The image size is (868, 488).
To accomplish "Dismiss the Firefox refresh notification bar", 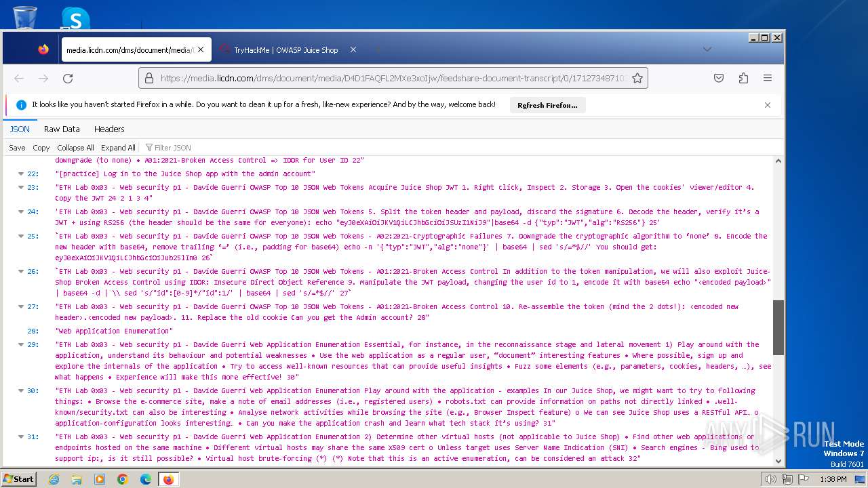I will pos(768,105).
